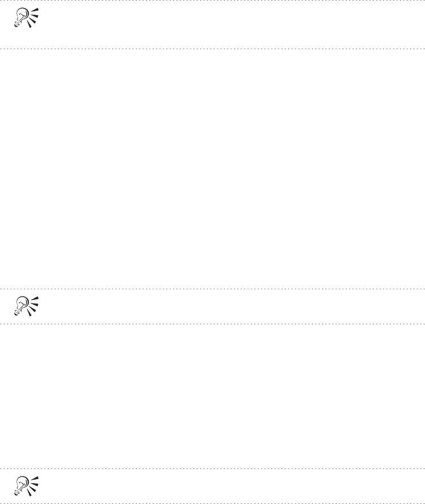Click the dotted line below the middle lightbulb

click(212, 324)
